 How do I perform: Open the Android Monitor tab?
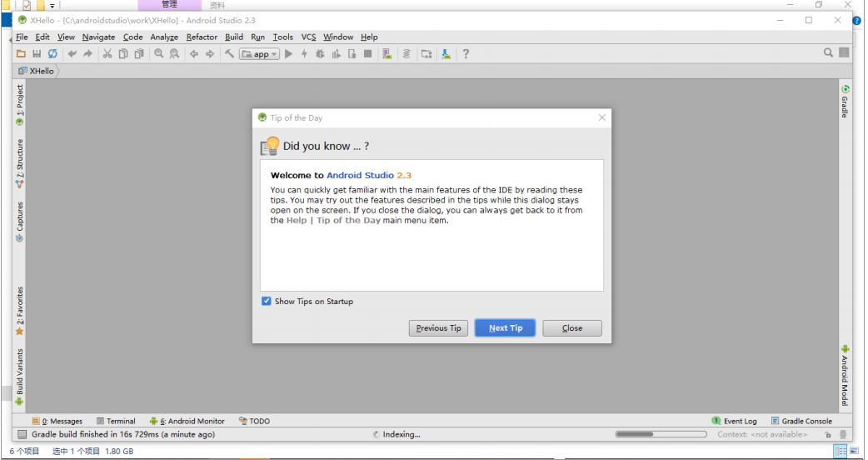187,422
